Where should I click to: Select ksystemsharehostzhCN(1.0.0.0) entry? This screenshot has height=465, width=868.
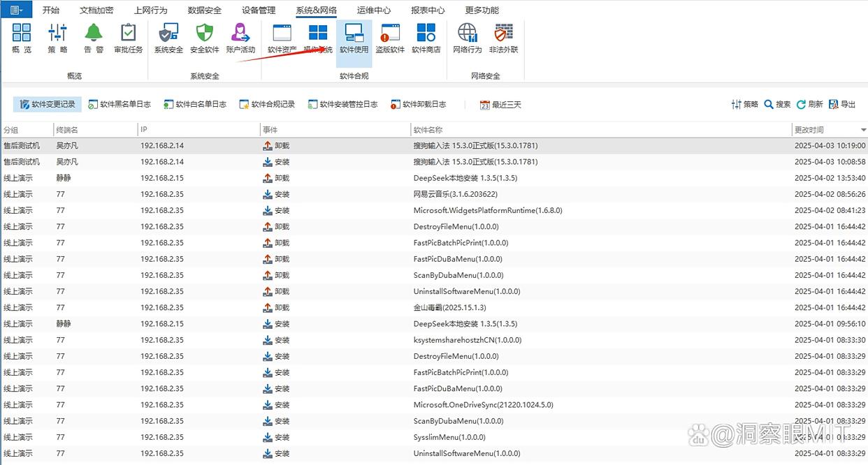pos(468,340)
